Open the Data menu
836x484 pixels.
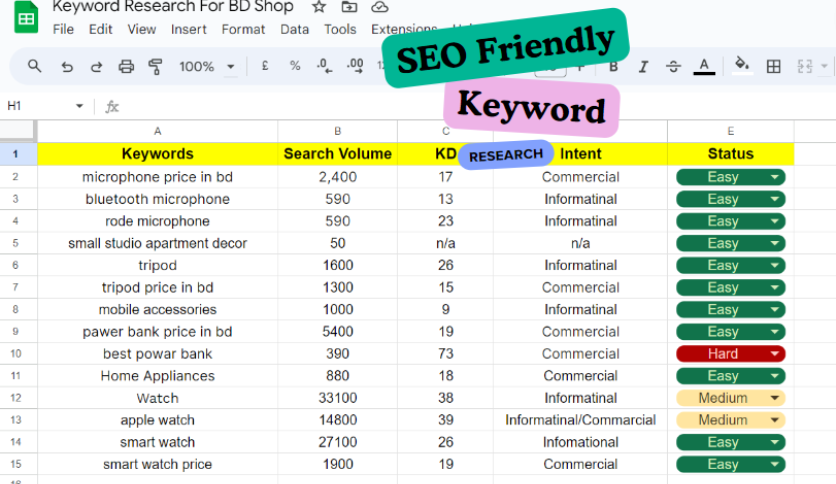[294, 29]
